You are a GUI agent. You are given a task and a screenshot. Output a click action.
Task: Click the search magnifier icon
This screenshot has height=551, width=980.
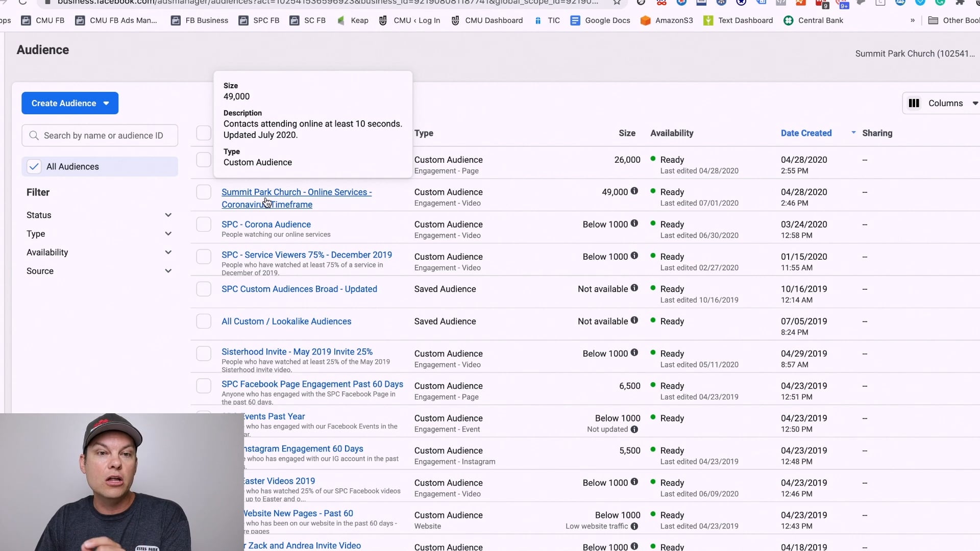pos(34,135)
